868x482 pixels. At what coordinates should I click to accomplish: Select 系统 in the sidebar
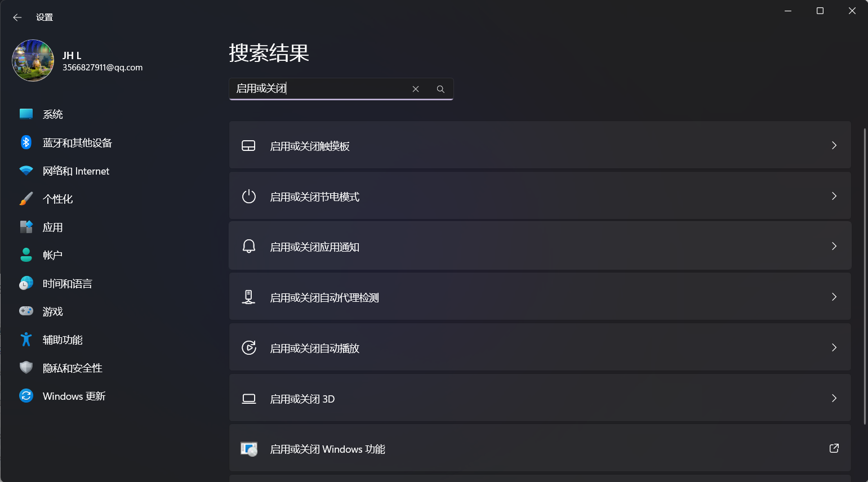pyautogui.click(x=53, y=114)
